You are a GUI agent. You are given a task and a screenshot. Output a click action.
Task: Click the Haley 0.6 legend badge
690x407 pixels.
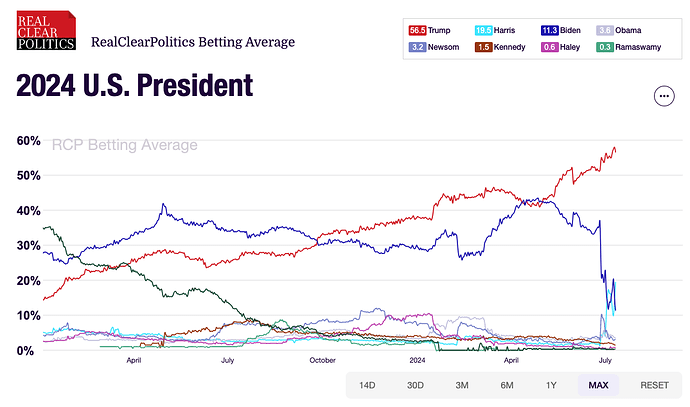click(550, 47)
